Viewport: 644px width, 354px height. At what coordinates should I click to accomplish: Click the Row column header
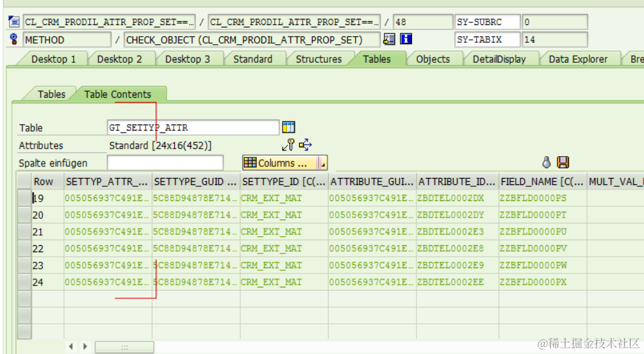[47, 181]
